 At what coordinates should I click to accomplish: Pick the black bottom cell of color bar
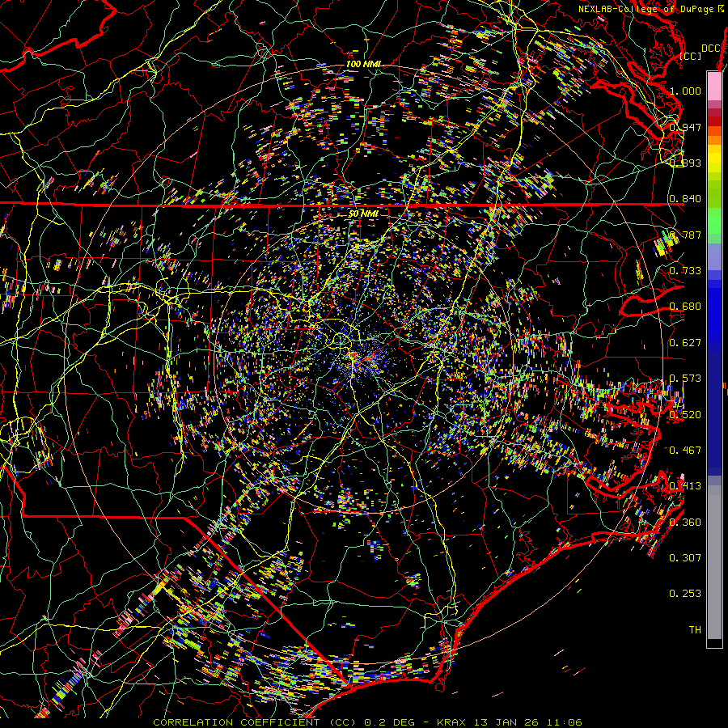pyautogui.click(x=714, y=642)
